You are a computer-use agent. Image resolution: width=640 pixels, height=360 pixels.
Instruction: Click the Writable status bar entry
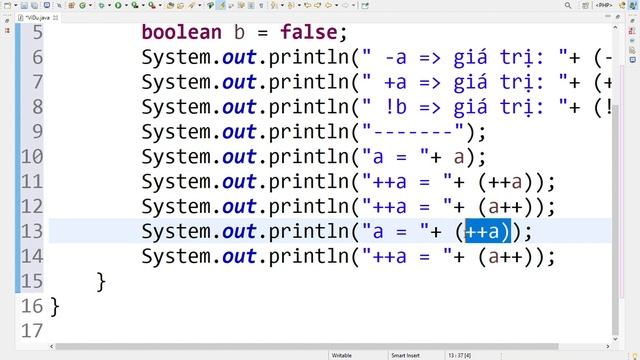[x=342, y=356]
